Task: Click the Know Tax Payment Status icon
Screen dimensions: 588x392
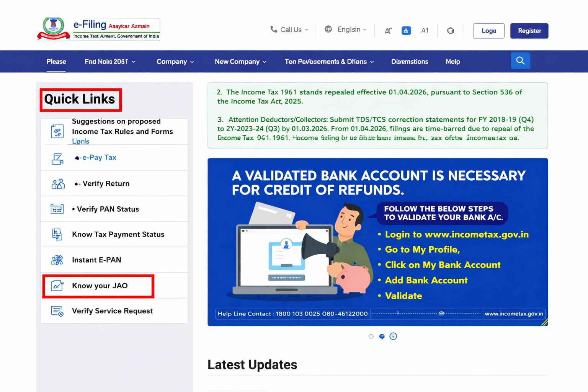Action: click(x=57, y=234)
